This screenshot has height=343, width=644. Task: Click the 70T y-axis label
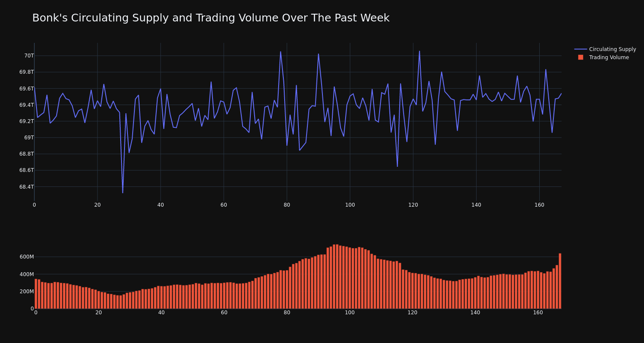coord(29,56)
